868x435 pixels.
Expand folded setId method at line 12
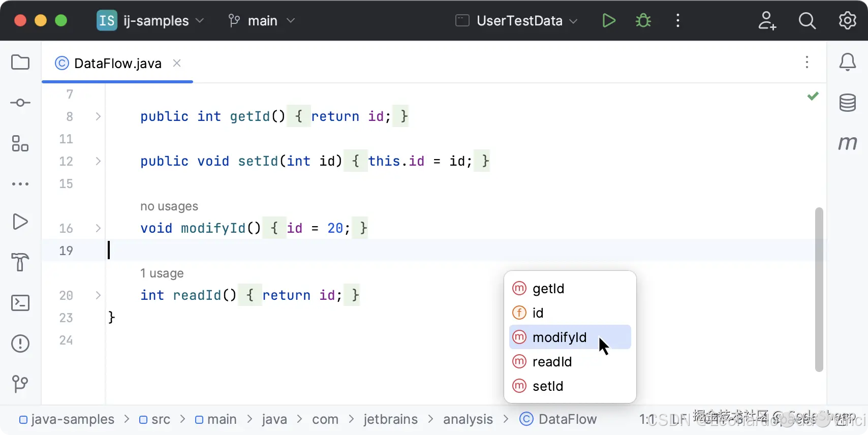pyautogui.click(x=98, y=161)
